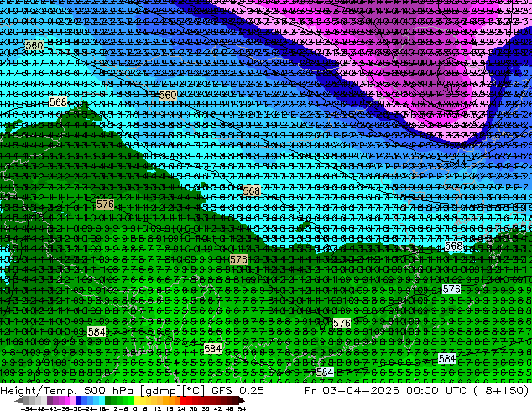Click the '[gdmp]' unit label

161,391
